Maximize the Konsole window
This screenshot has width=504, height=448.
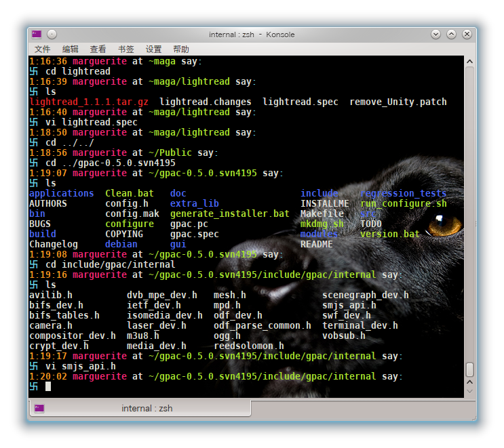[x=451, y=34]
